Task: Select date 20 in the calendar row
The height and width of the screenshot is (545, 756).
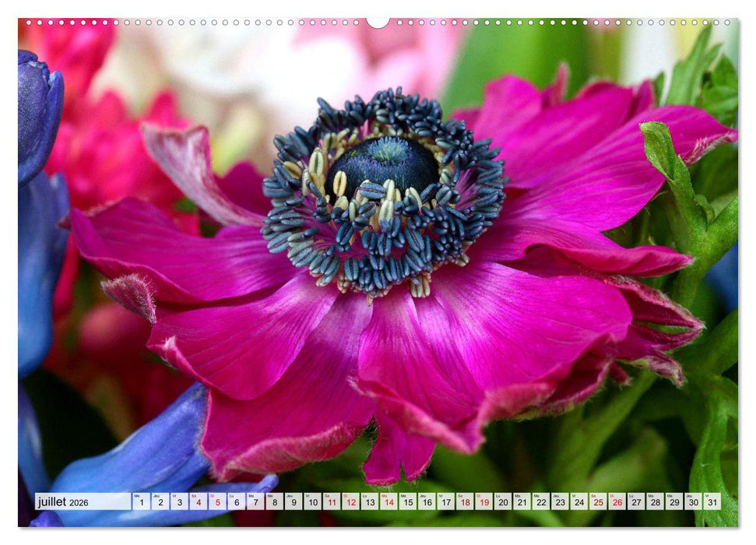Action: [x=503, y=503]
